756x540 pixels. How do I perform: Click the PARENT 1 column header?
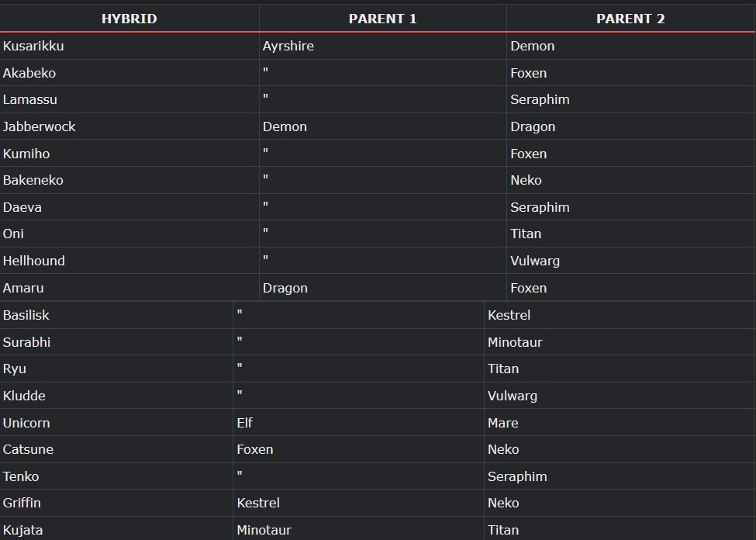(382, 19)
